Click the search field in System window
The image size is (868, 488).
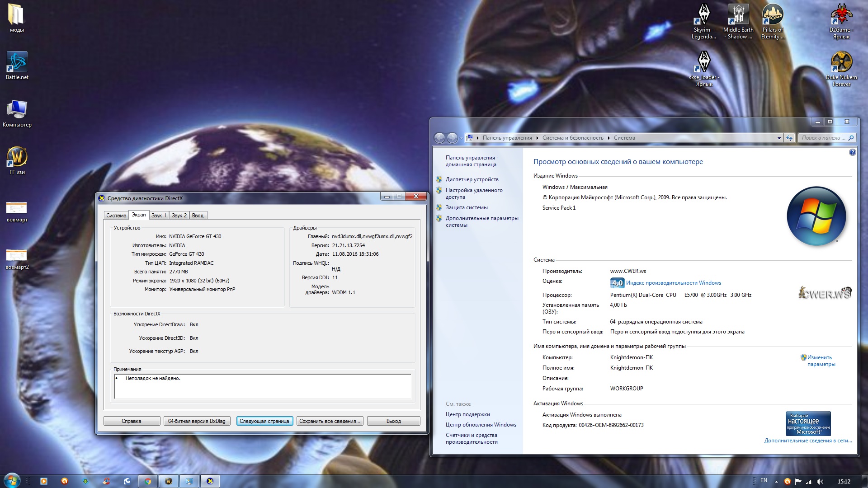coord(827,138)
